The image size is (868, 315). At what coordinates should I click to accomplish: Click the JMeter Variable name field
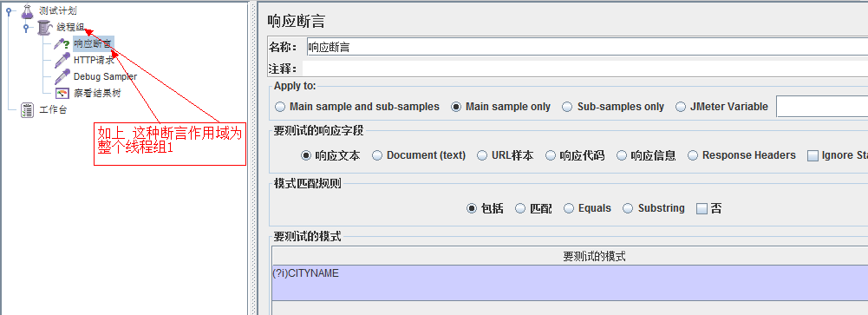[x=822, y=107]
